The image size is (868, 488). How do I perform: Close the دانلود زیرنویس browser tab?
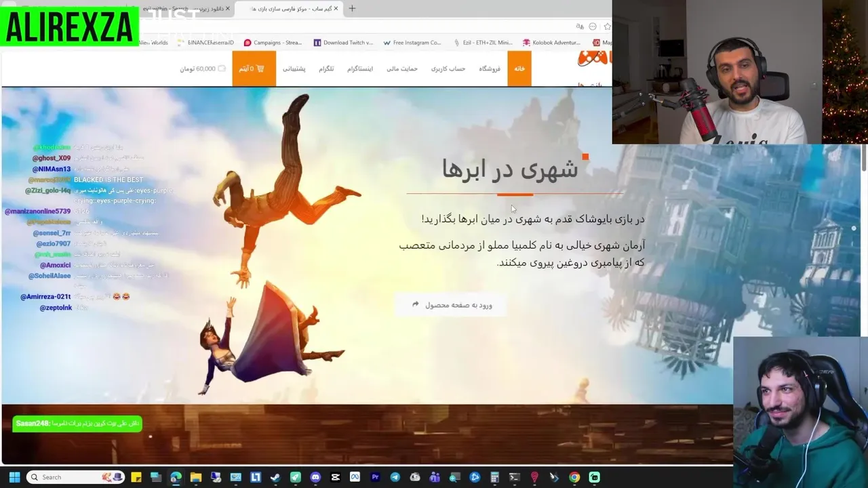point(228,9)
